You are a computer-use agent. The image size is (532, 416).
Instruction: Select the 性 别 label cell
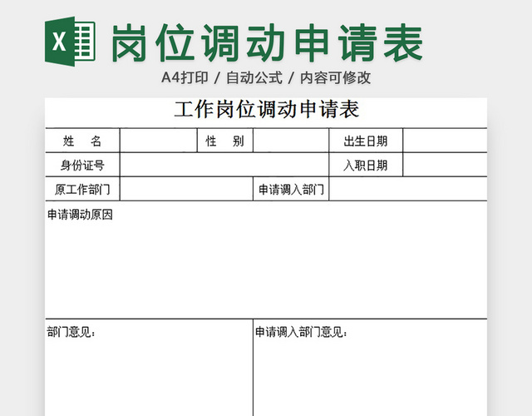click(x=225, y=141)
